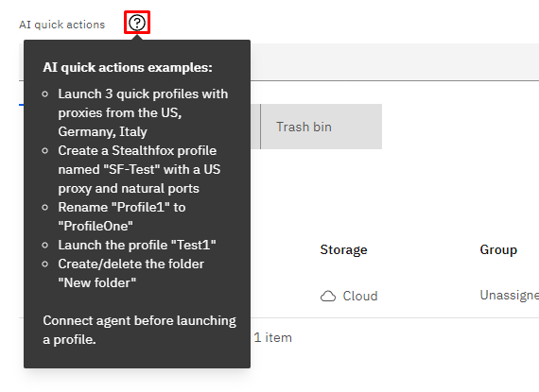Click the "1 item" count text
The image size is (539, 392).
pyautogui.click(x=272, y=338)
